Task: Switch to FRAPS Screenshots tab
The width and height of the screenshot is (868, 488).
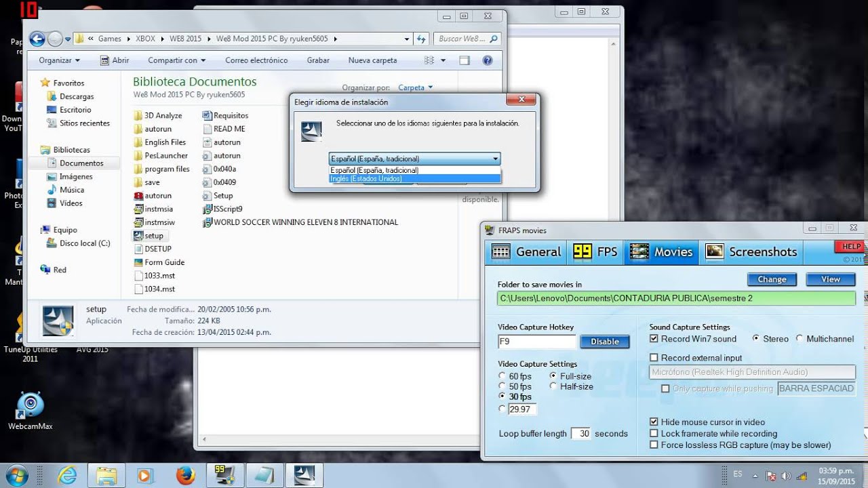Action: 751,251
